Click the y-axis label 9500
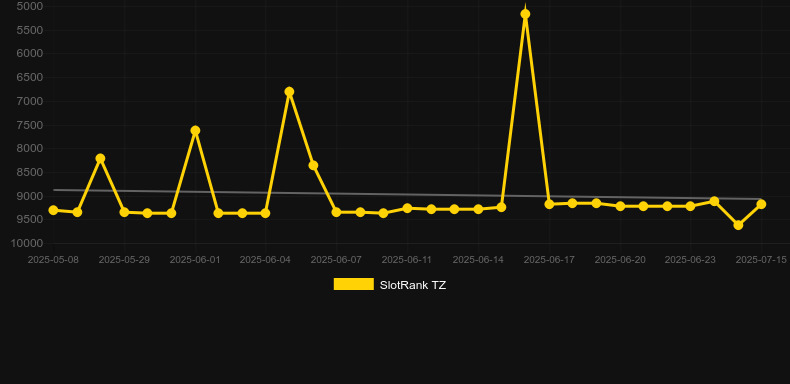 [x=29, y=219]
